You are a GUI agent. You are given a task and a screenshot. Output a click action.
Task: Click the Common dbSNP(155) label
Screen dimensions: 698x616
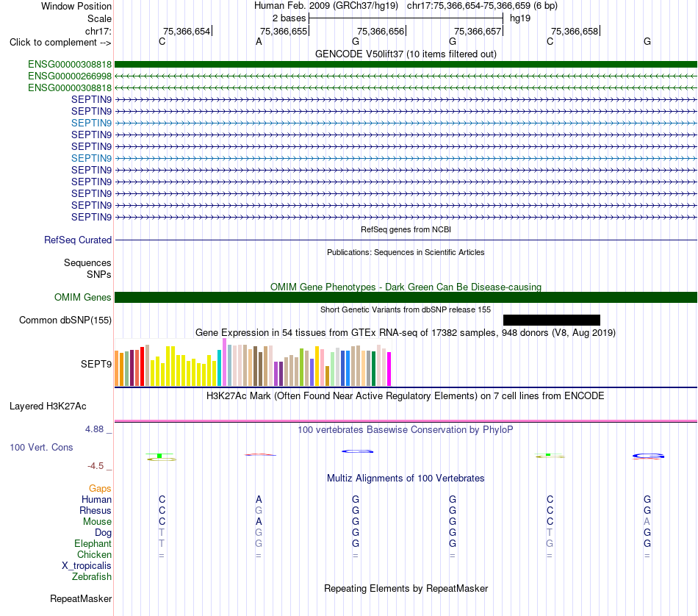pos(65,320)
